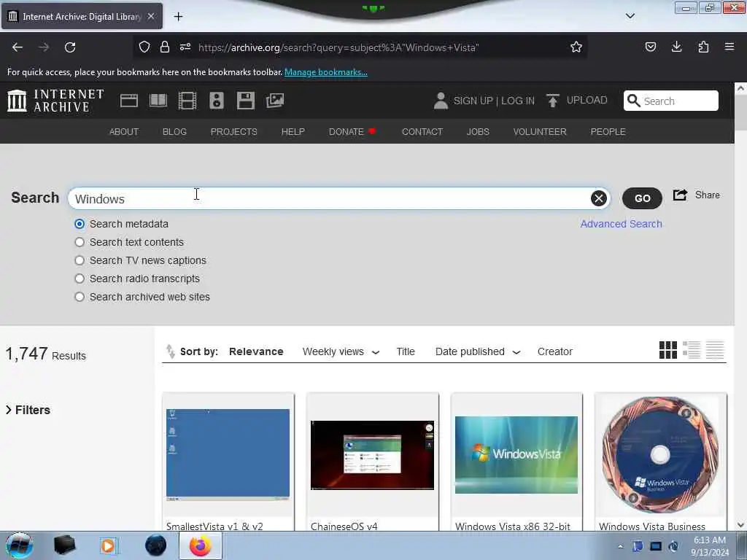
Task: Open the BLOG menu item
Action: tap(174, 131)
